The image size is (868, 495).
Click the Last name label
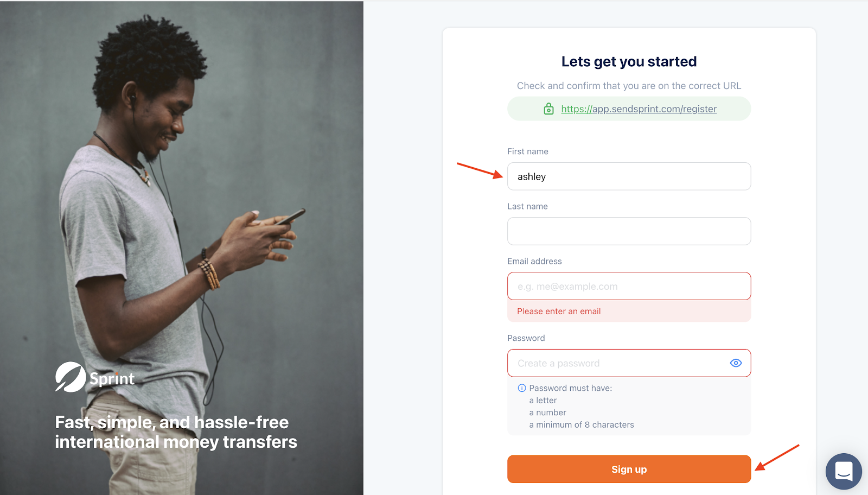pyautogui.click(x=527, y=206)
